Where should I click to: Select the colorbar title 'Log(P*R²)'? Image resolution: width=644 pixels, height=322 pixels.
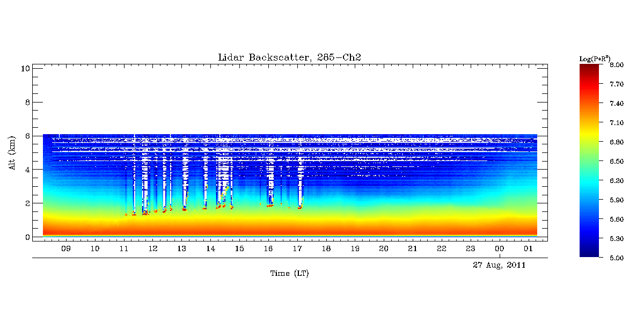595,58
